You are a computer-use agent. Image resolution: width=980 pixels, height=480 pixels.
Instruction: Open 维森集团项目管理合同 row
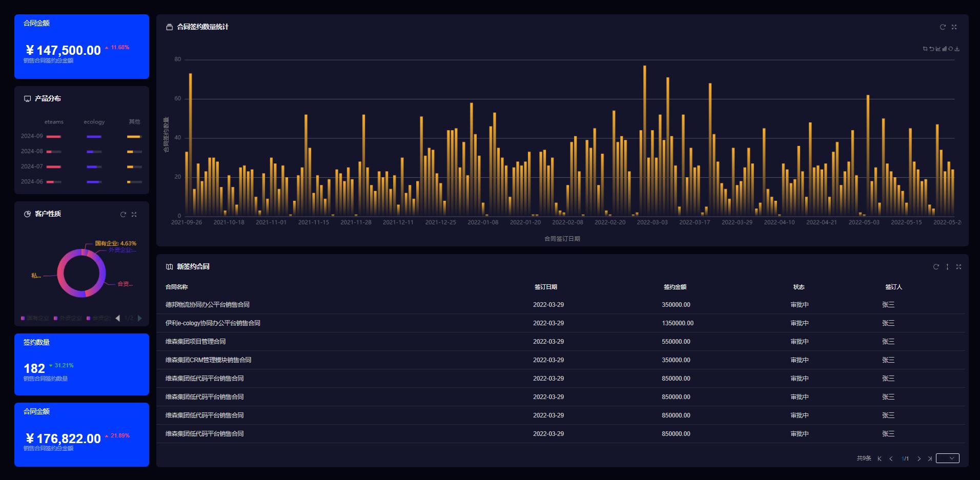coord(561,342)
